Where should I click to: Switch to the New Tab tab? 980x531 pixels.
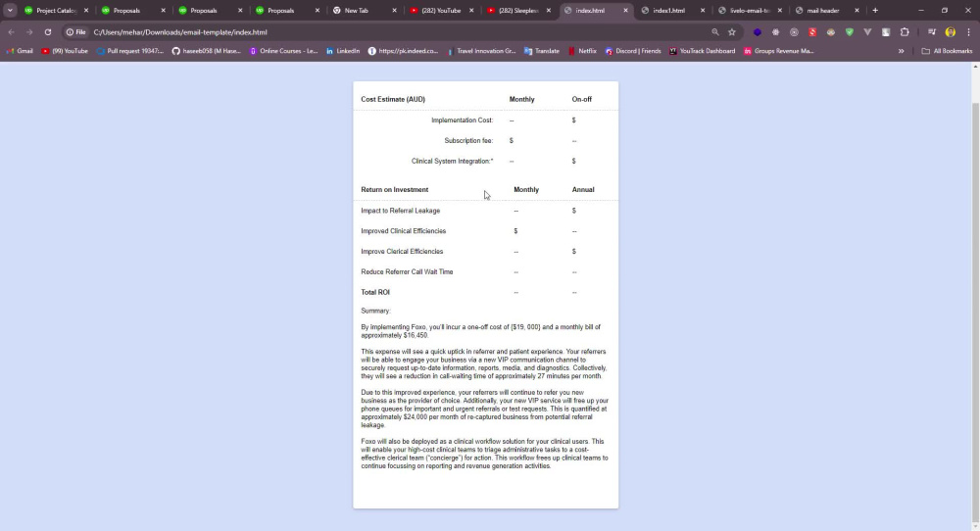click(365, 11)
